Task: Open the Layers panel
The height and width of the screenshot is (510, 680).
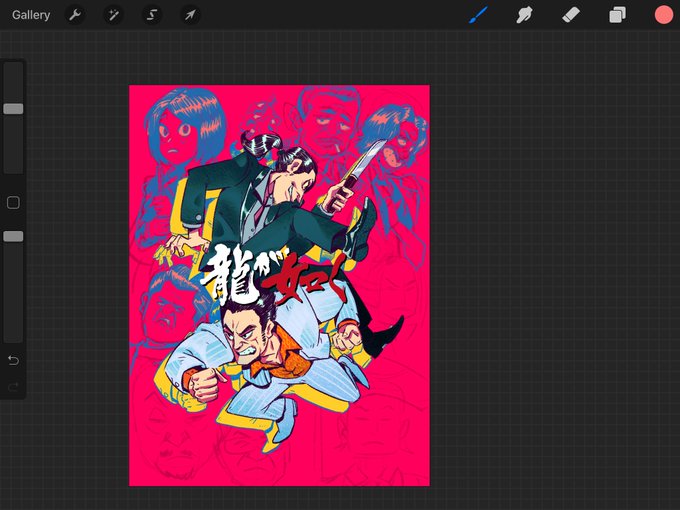Action: [617, 15]
